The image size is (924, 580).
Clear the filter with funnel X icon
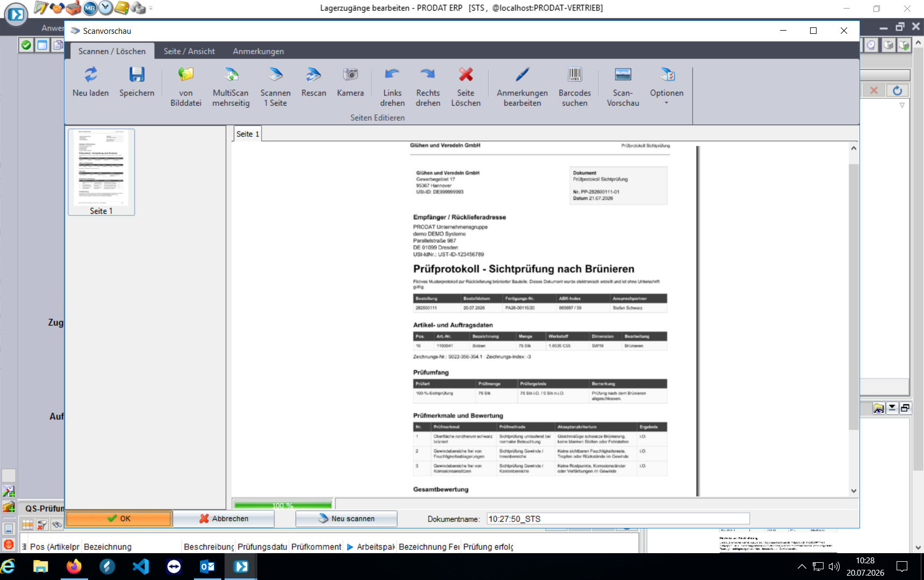point(42,525)
